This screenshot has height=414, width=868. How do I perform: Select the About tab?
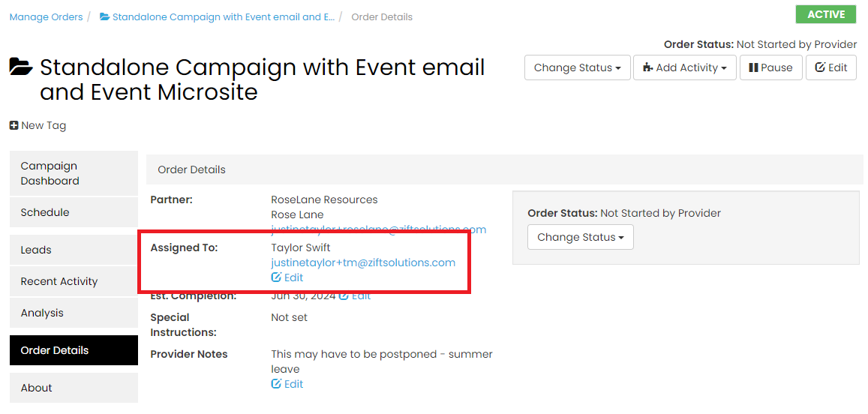[x=74, y=388]
